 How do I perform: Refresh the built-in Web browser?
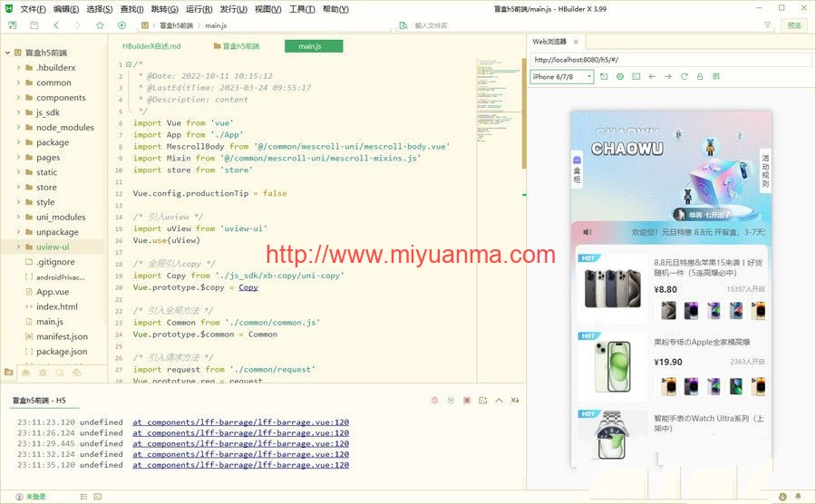pyautogui.click(x=685, y=76)
